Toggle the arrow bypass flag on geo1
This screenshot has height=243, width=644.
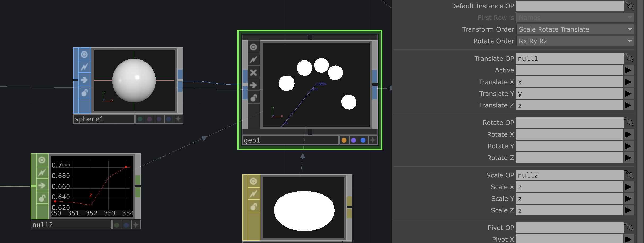253,85
